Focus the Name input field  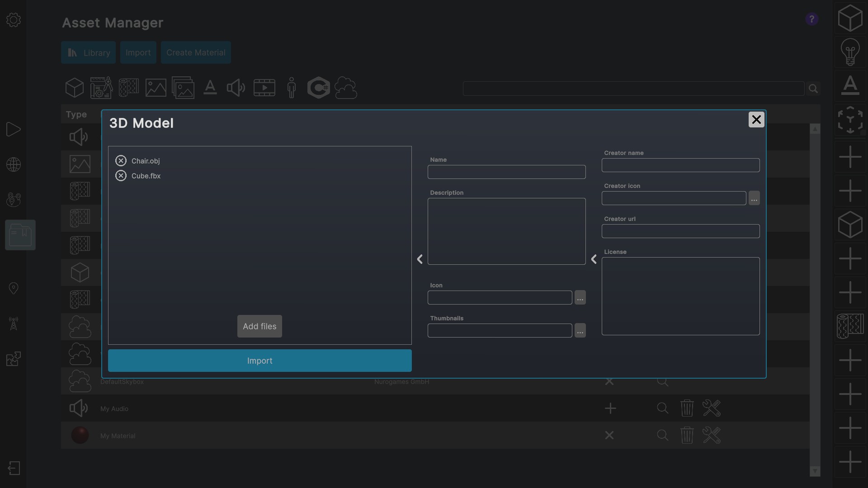click(x=506, y=172)
